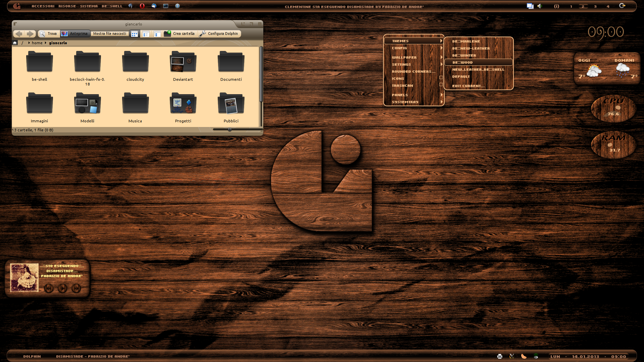Expand the Themes submenu arrow
The width and height of the screenshot is (644, 362).
click(441, 41)
